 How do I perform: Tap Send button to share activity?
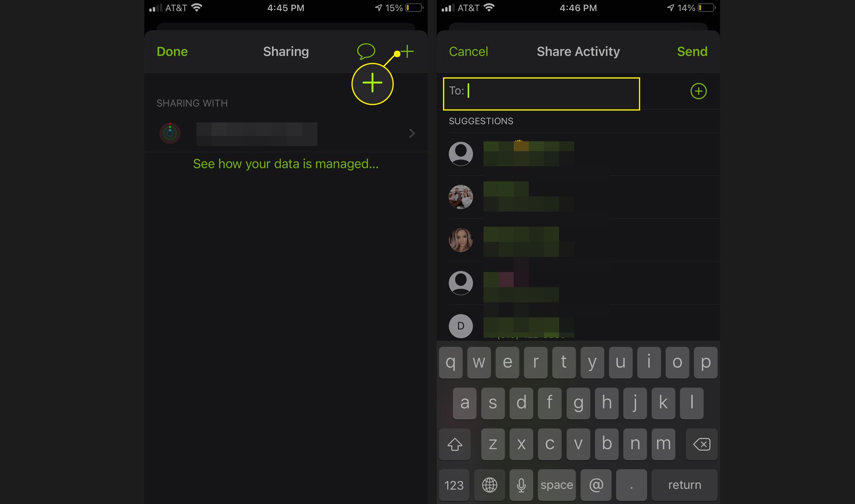[692, 51]
